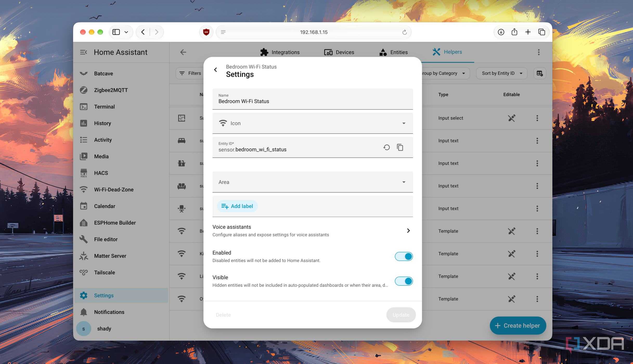Toggle Safari sidebar view
The image size is (633, 364).
pyautogui.click(x=116, y=32)
